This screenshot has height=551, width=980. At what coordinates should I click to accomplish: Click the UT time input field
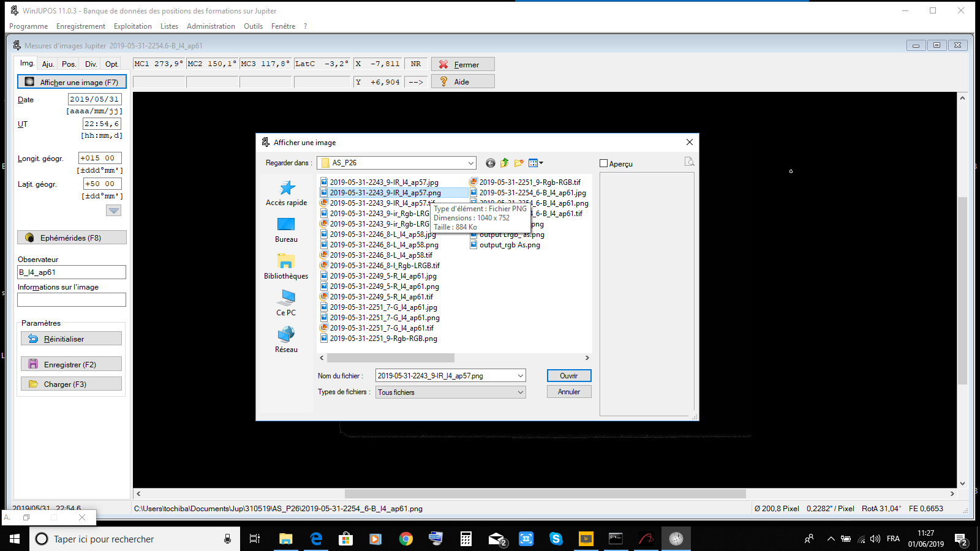coord(102,124)
